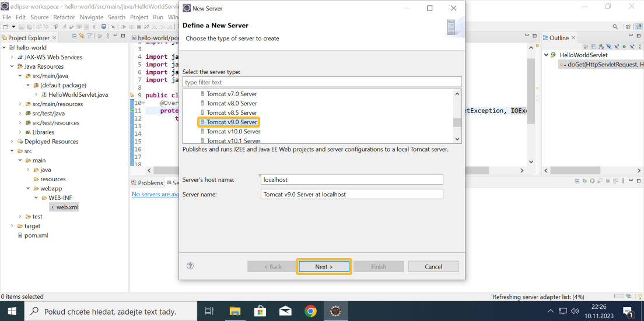This screenshot has height=321, width=644.
Task: Open Google Chrome from the taskbar
Action: pos(310,311)
